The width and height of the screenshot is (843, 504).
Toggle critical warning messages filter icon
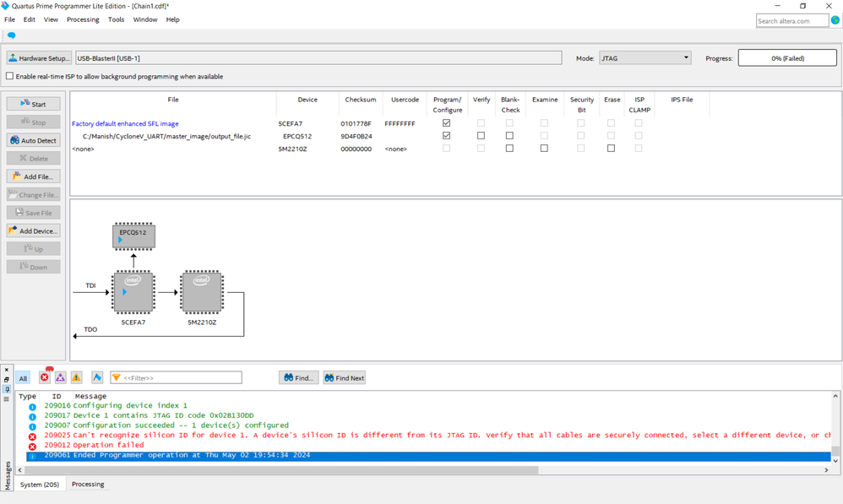click(x=60, y=377)
